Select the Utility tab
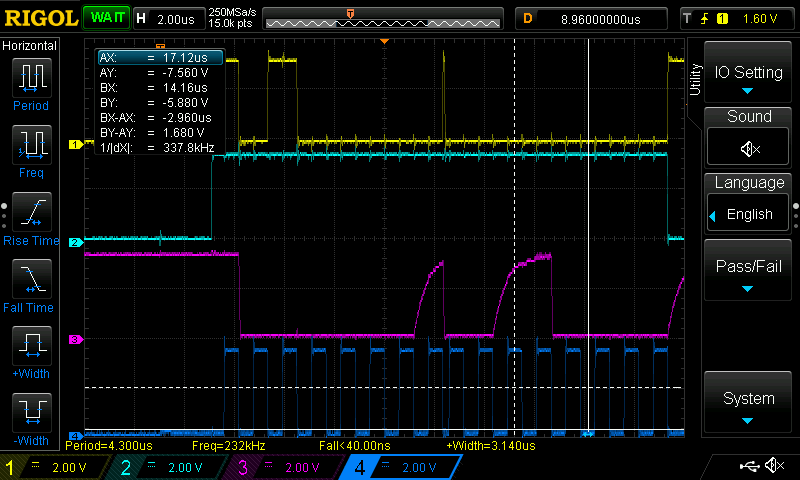The height and width of the screenshot is (480, 800). click(695, 79)
